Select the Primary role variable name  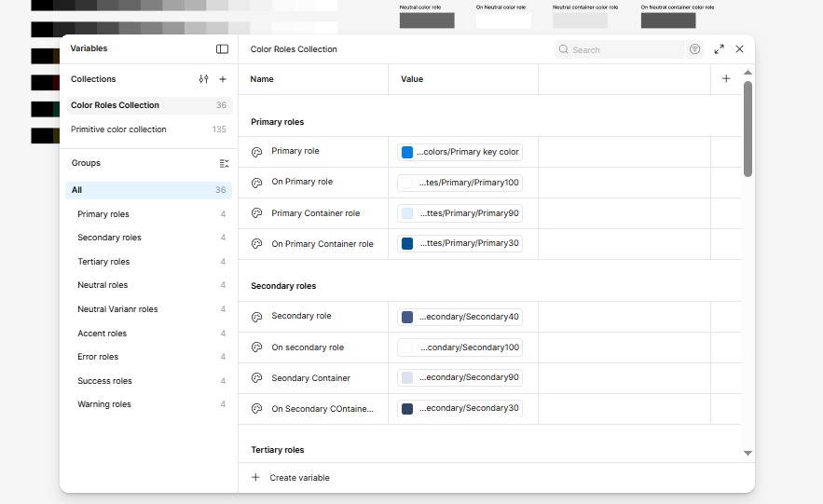coord(295,151)
